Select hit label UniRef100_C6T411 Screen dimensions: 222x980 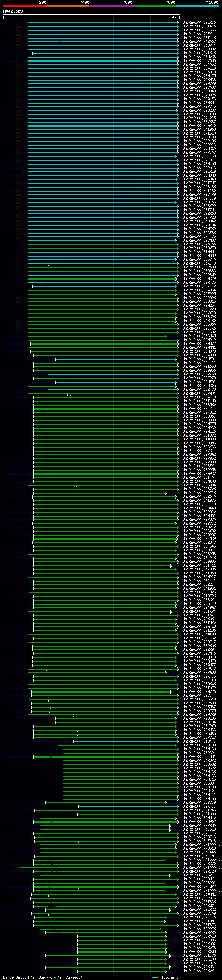(x=199, y=565)
